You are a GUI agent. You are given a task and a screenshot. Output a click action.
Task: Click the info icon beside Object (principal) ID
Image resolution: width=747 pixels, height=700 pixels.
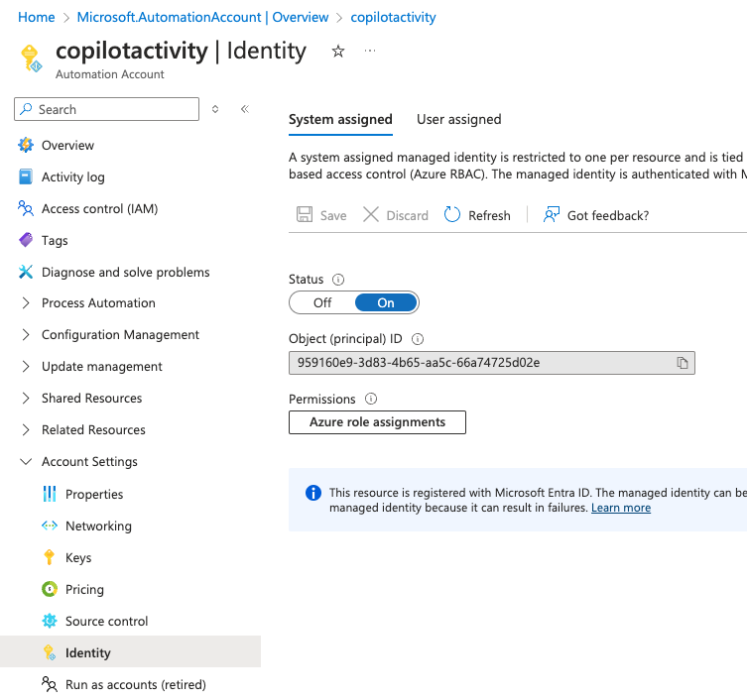(x=418, y=339)
